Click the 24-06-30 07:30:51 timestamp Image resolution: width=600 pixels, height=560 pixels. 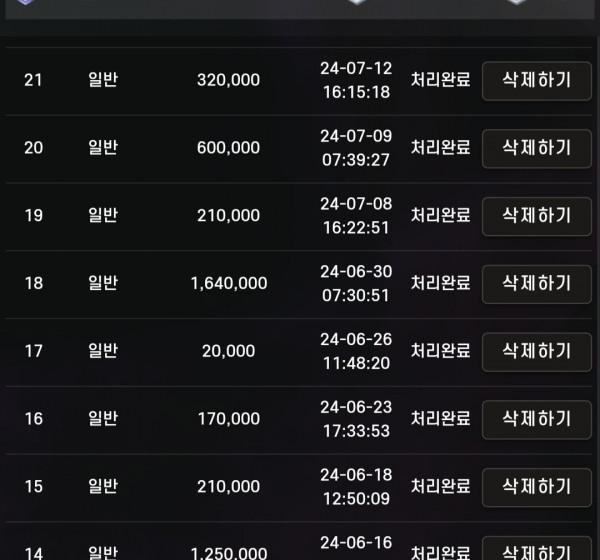click(356, 283)
